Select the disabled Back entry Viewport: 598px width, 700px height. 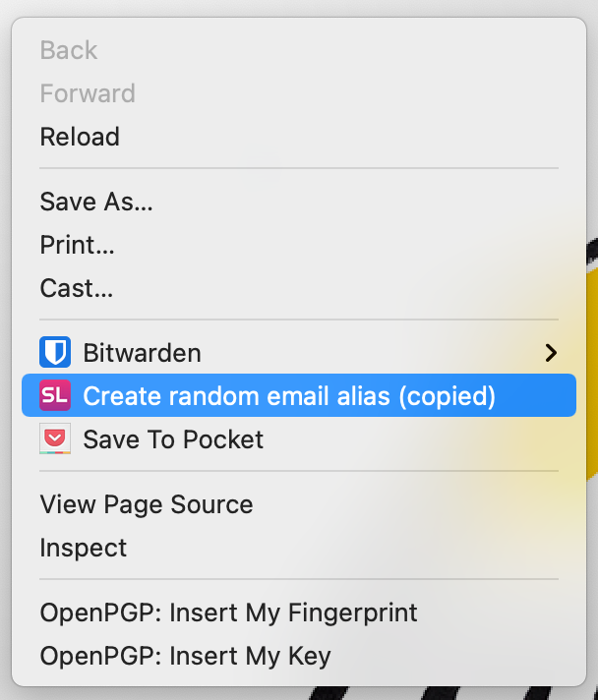click(x=69, y=50)
